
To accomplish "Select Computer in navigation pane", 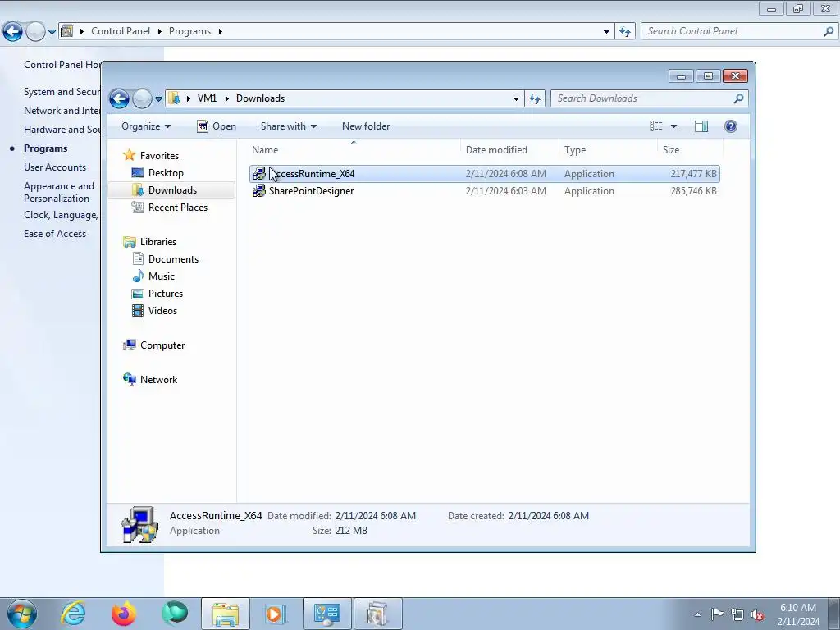I will 162,345.
